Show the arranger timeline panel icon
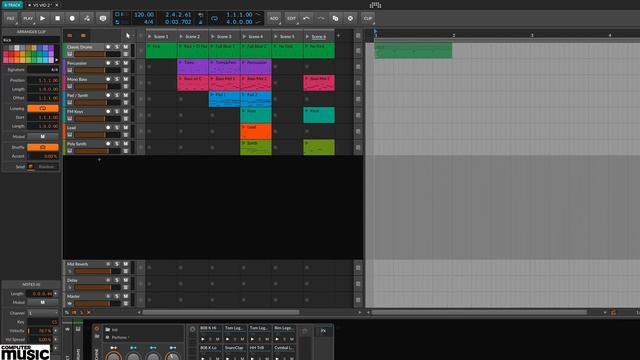Viewport: 640px width, 360px height. pos(83,36)
